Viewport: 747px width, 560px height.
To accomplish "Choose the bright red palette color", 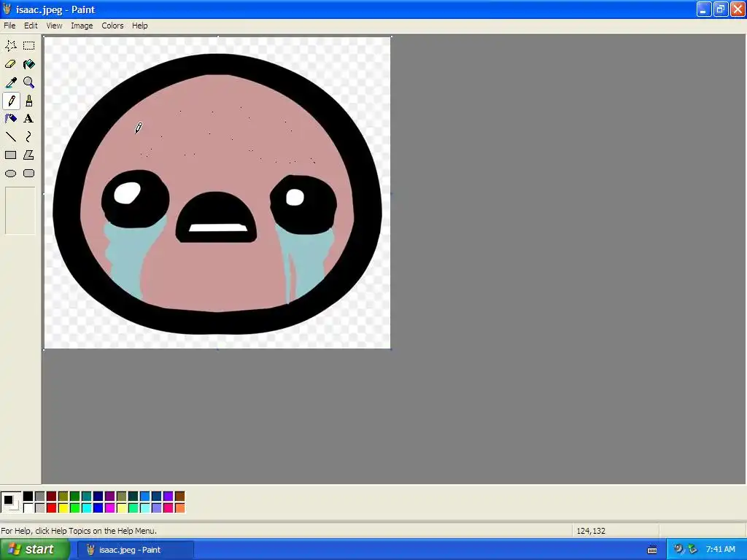I will click(x=52, y=508).
